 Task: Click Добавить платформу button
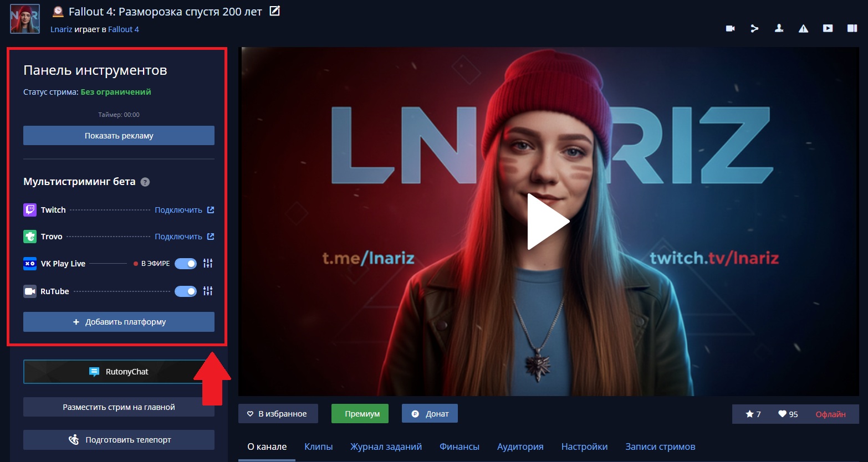click(x=119, y=322)
